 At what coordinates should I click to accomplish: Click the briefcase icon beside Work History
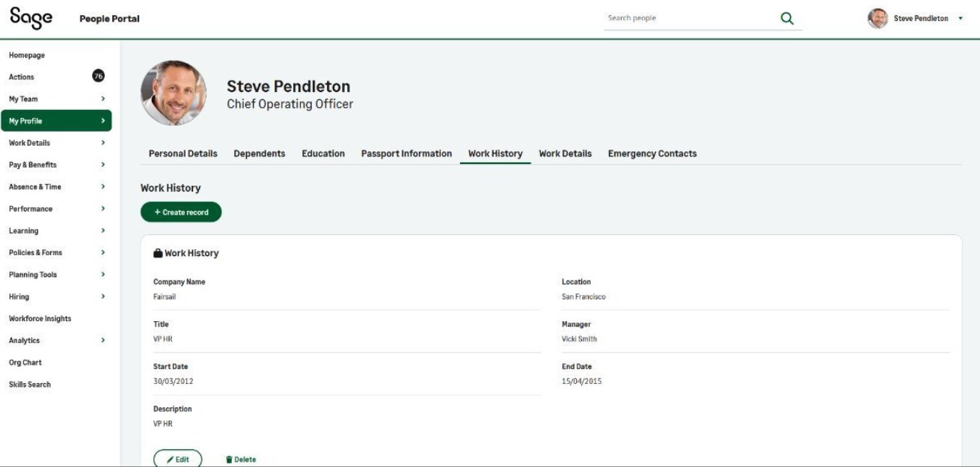[158, 254]
